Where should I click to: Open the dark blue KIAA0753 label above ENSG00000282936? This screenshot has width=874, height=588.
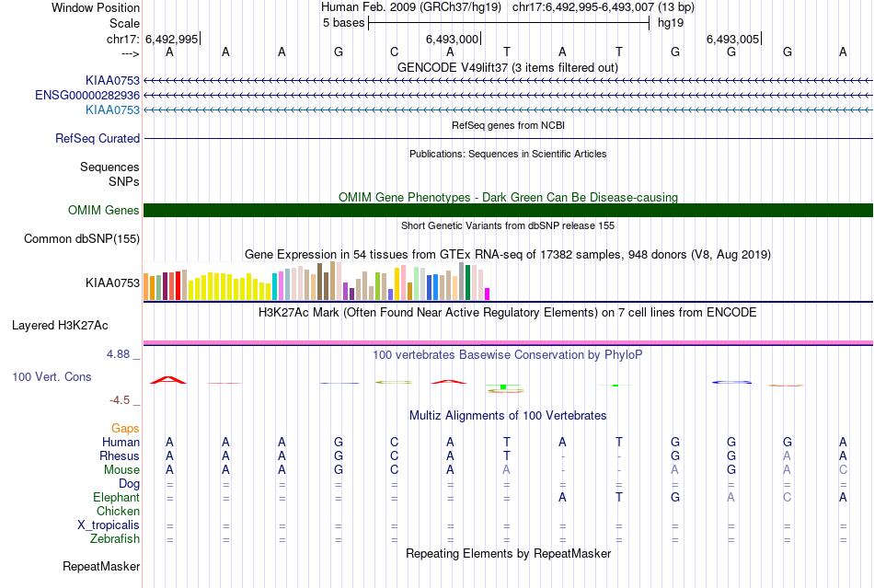112,80
